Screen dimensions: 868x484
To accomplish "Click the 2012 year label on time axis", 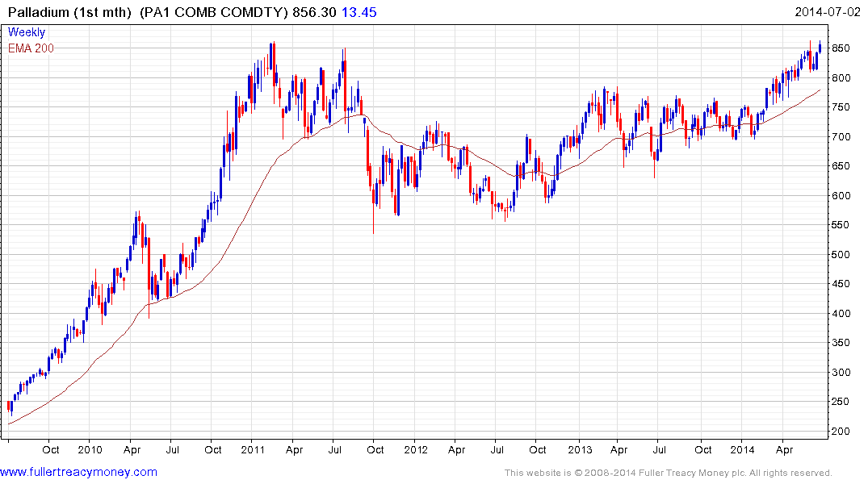I will coord(416,449).
